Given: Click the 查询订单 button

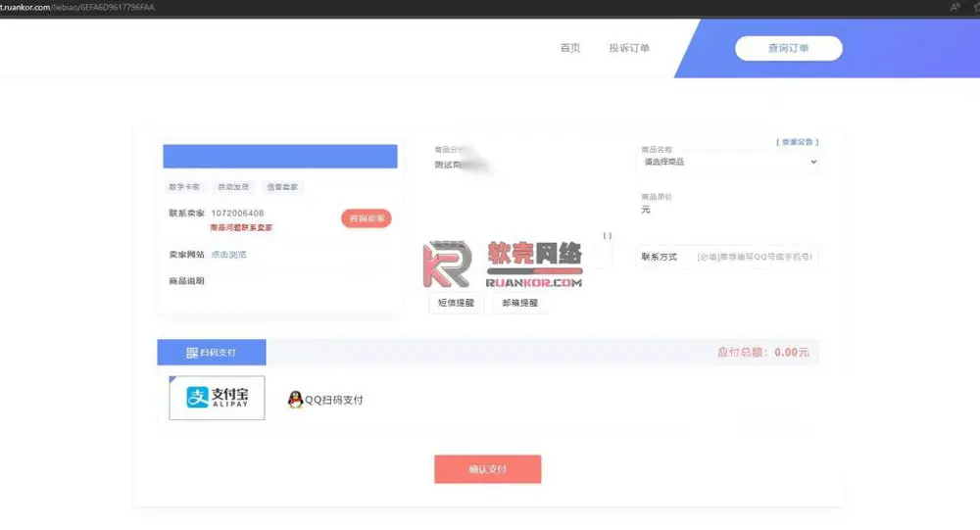Looking at the screenshot, I should click(x=788, y=48).
